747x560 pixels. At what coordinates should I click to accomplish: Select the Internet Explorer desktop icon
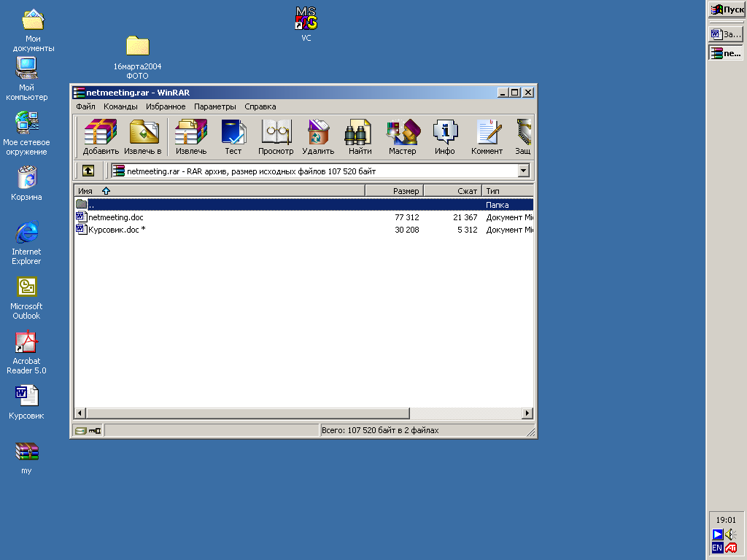pyautogui.click(x=27, y=243)
